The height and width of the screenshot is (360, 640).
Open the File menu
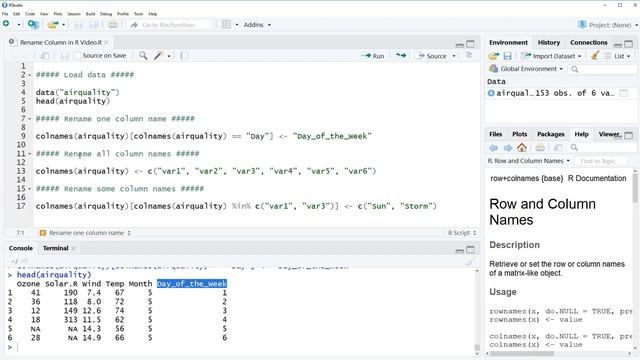(x=5, y=14)
